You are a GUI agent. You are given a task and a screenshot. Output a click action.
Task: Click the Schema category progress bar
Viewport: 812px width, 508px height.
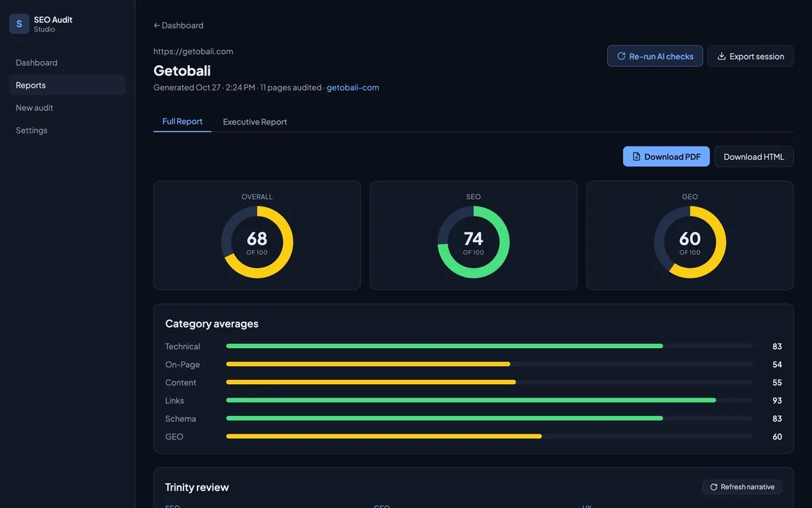[x=489, y=419]
